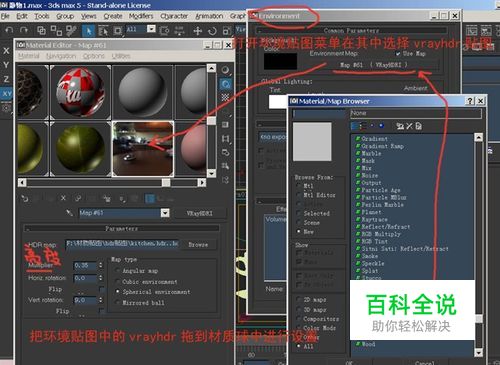Select Mirrored ball radio button
Image resolution: width=500 pixels, height=365 pixels.
click(117, 302)
